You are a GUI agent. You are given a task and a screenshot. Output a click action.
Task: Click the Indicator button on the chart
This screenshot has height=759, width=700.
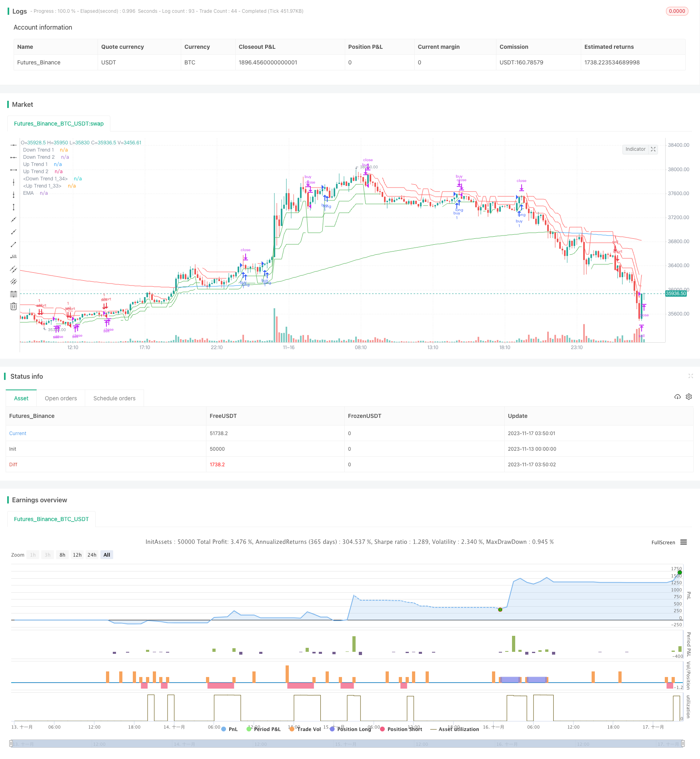tap(635, 149)
